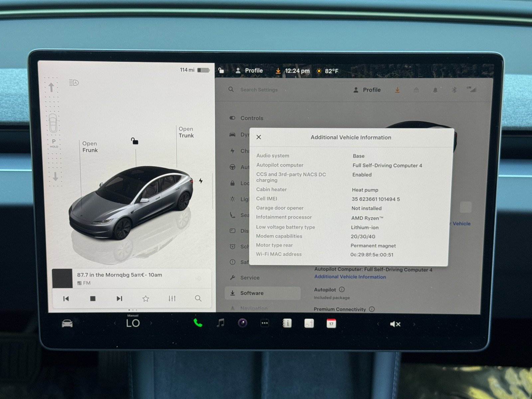Viewport: 532px width, 399px height.
Task: Open Profile in top status bar
Action: (x=249, y=70)
